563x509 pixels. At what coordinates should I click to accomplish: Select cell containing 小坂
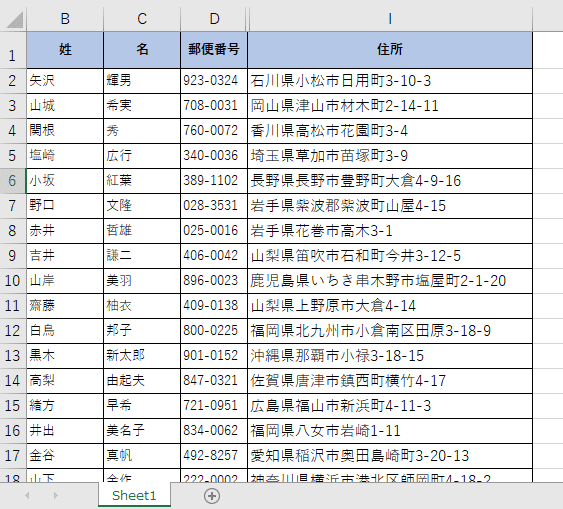65,181
